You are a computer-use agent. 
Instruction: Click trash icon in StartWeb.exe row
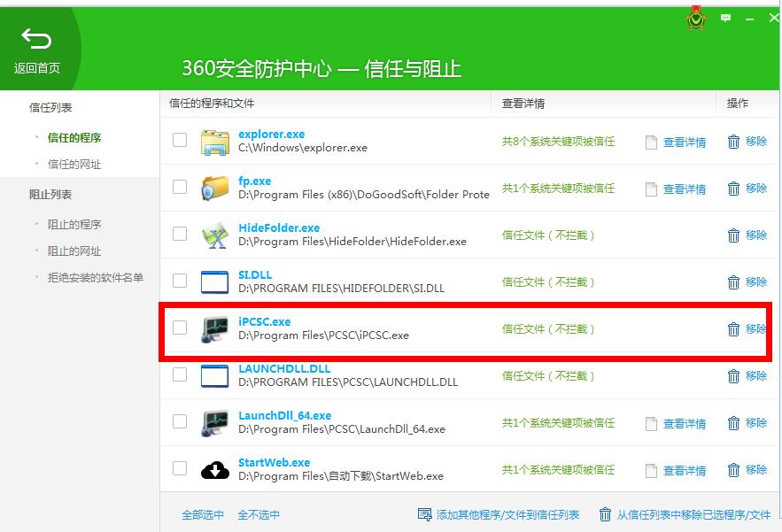pos(733,470)
